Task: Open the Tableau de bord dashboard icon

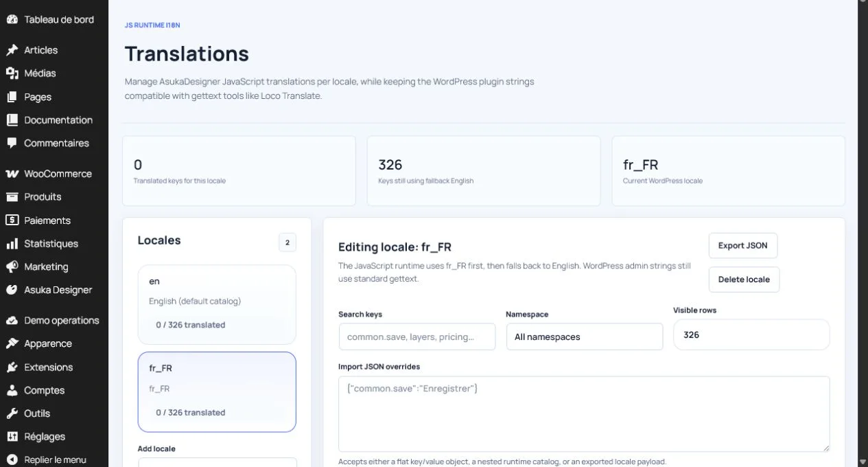Action: (x=12, y=19)
